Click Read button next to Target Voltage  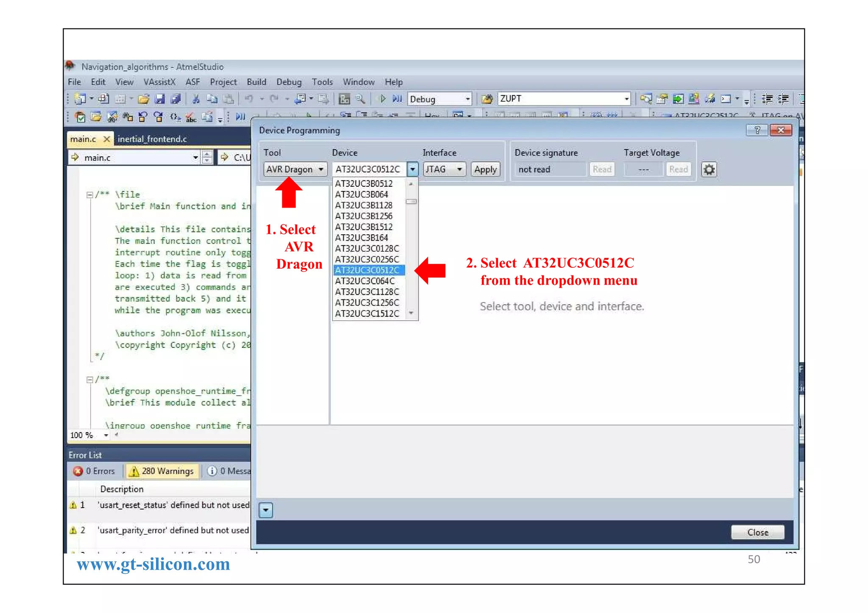coord(678,169)
